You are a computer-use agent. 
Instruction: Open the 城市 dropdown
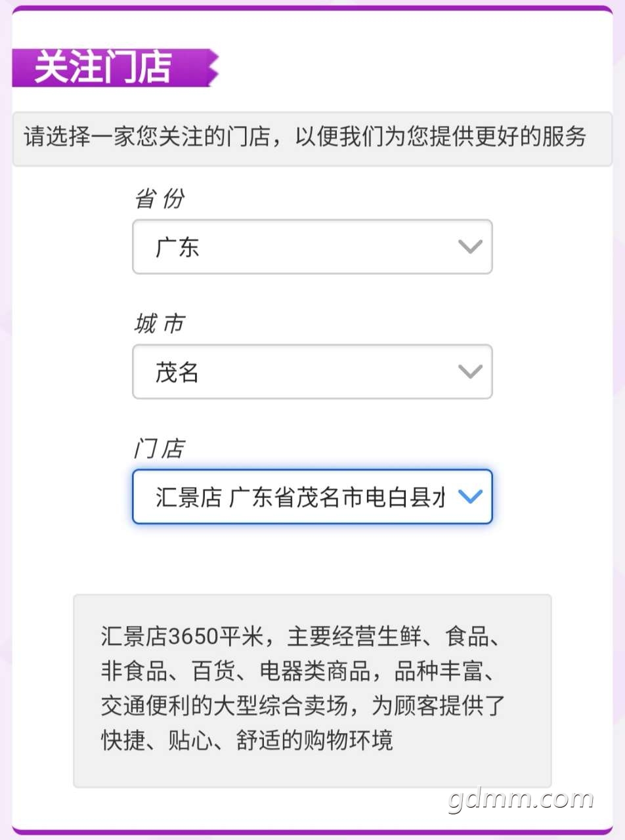pyautogui.click(x=312, y=372)
